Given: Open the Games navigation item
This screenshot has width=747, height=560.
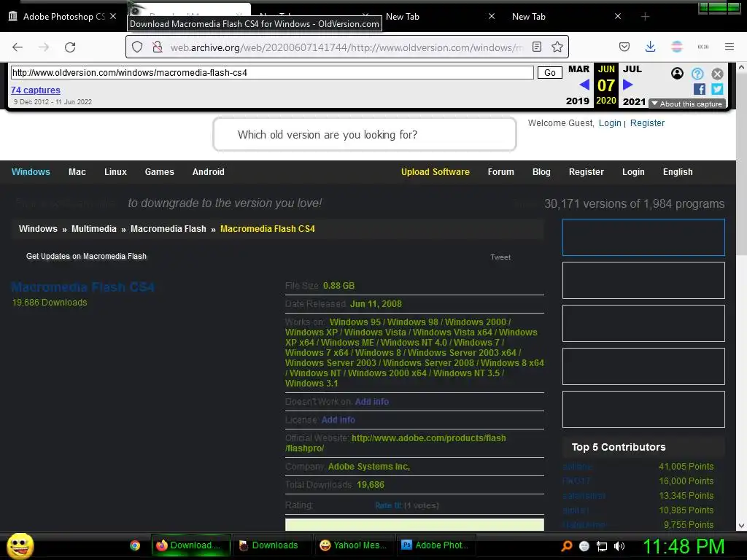Looking at the screenshot, I should (x=159, y=172).
